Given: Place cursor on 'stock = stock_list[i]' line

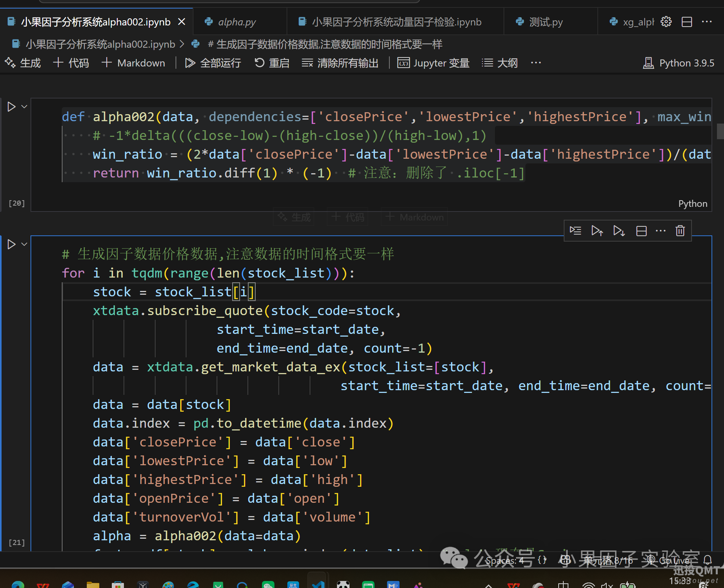Looking at the screenshot, I should coord(174,292).
